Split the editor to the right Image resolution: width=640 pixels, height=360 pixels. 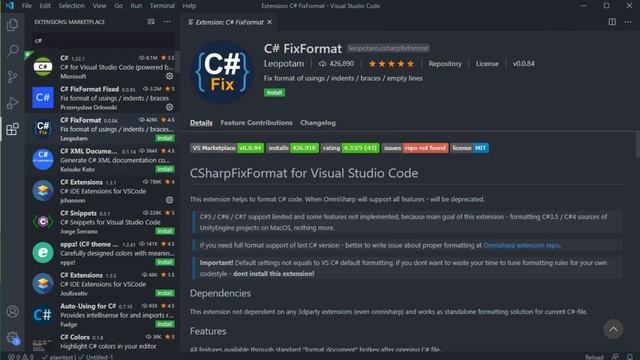pyautogui.click(x=612, y=22)
